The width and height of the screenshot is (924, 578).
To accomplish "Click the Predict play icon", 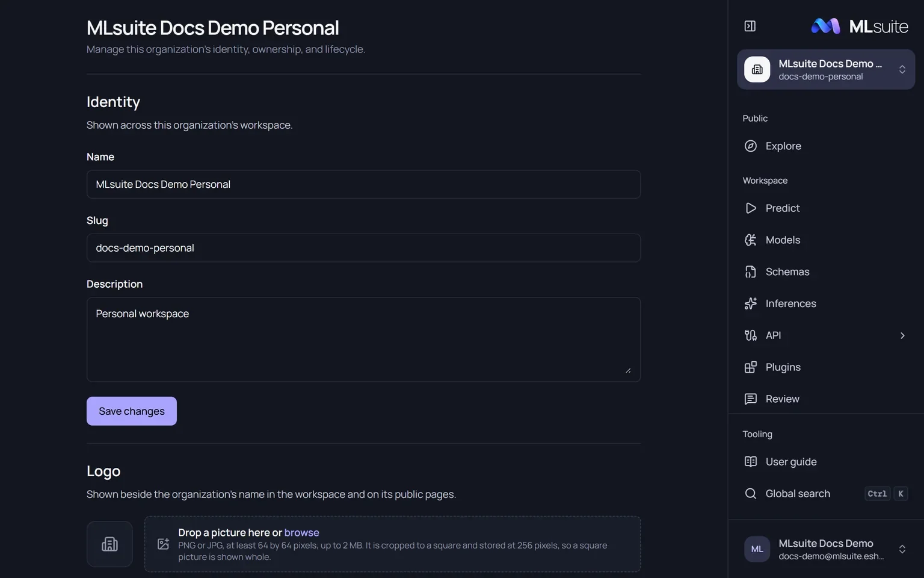I will click(751, 208).
